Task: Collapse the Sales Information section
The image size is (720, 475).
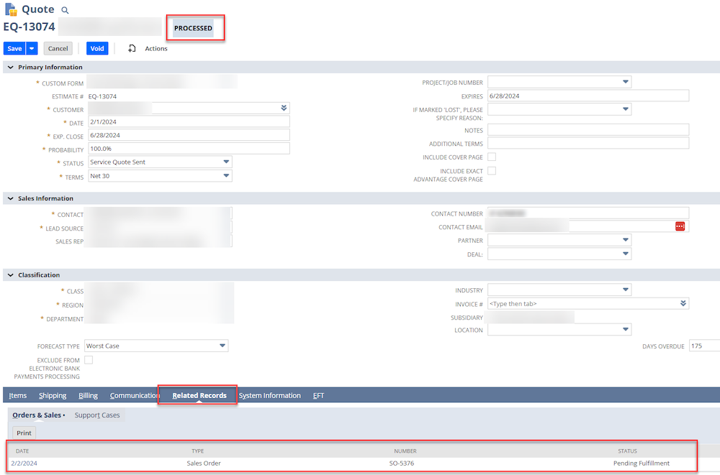Action: [10, 198]
